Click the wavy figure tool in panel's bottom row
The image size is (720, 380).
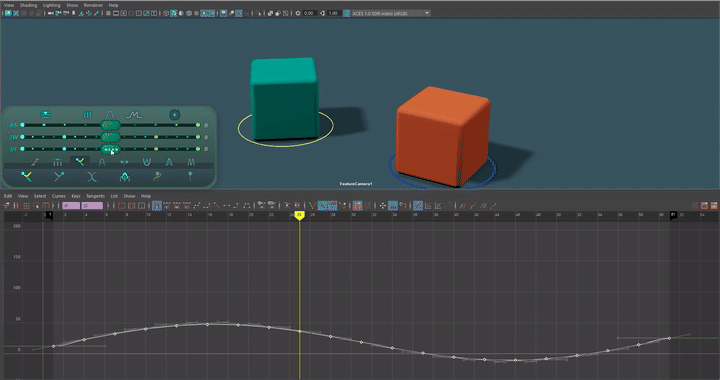coord(157,176)
